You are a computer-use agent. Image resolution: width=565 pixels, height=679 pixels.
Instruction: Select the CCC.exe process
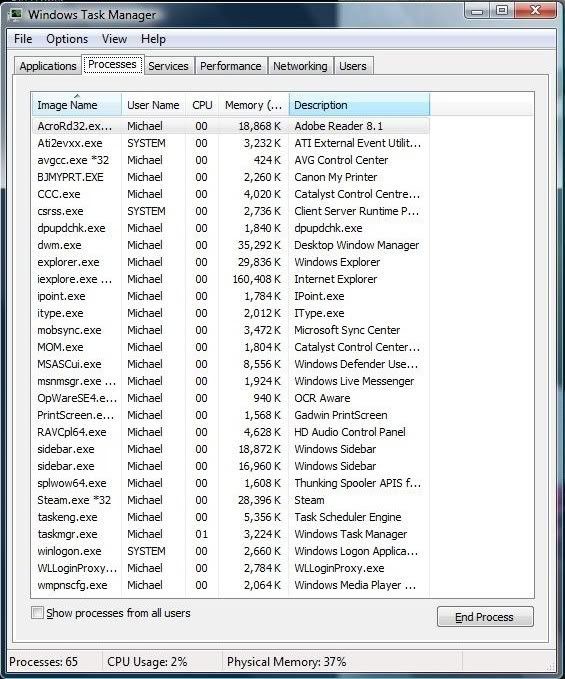tap(231, 194)
